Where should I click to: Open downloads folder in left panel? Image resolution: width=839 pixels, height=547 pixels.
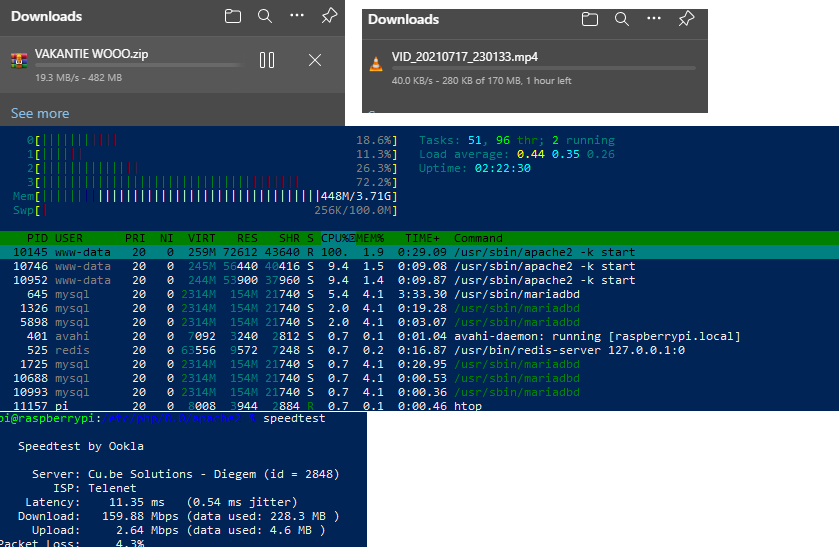tap(233, 16)
